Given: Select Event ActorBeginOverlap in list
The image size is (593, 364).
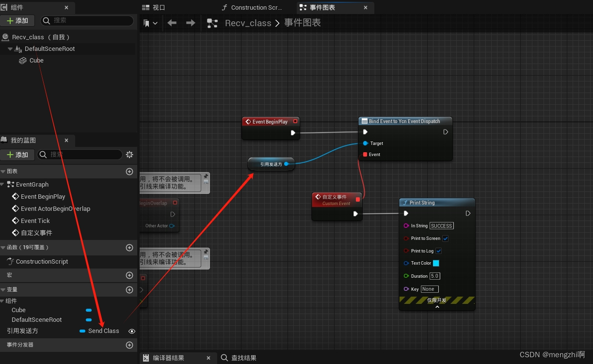Looking at the screenshot, I should tap(55, 209).
